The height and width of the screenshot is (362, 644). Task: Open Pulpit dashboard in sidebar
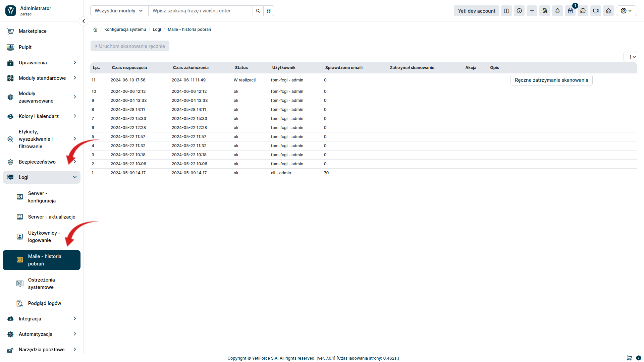pos(42,47)
